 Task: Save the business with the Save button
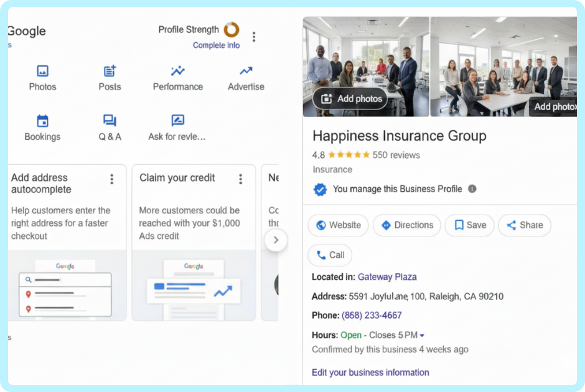tap(469, 225)
